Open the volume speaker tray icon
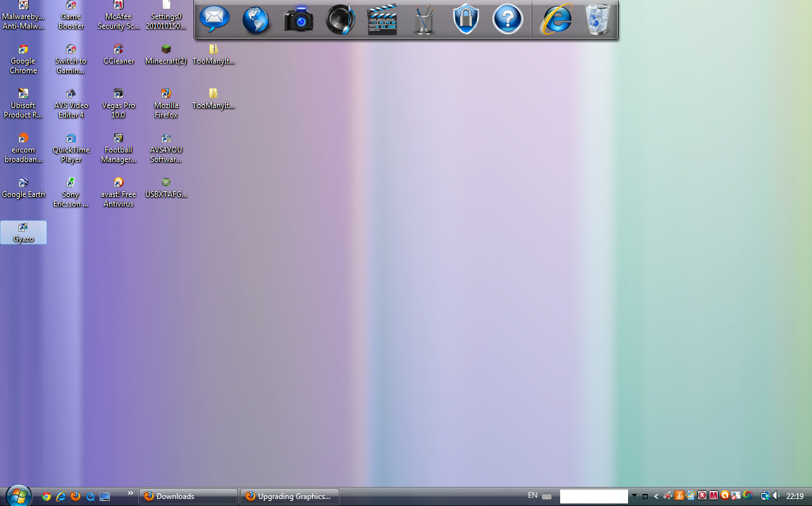Viewport: 812px width, 506px height. (x=776, y=496)
